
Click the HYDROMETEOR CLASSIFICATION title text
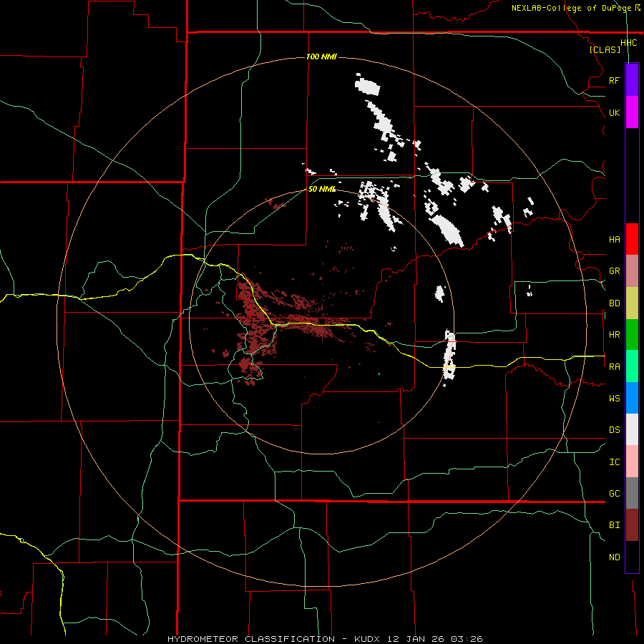pos(251,639)
